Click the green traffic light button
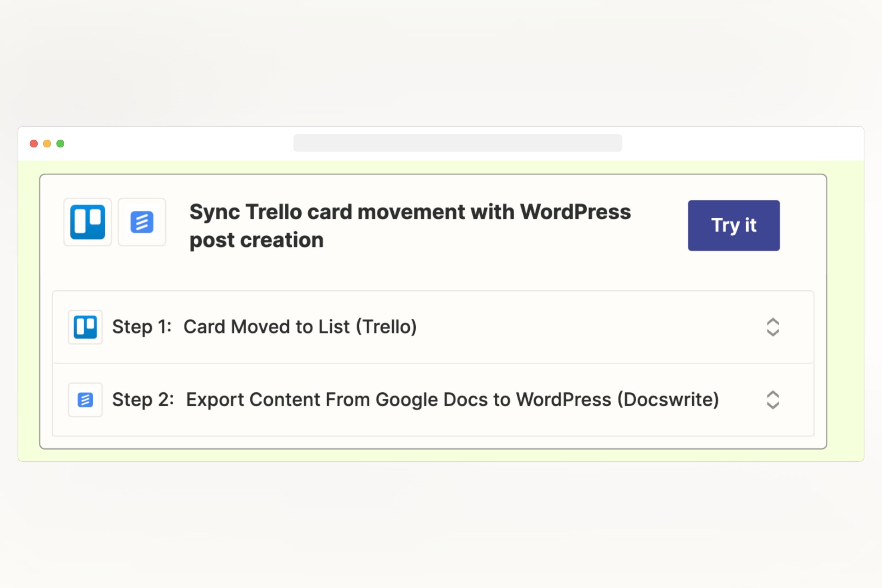 (60, 143)
